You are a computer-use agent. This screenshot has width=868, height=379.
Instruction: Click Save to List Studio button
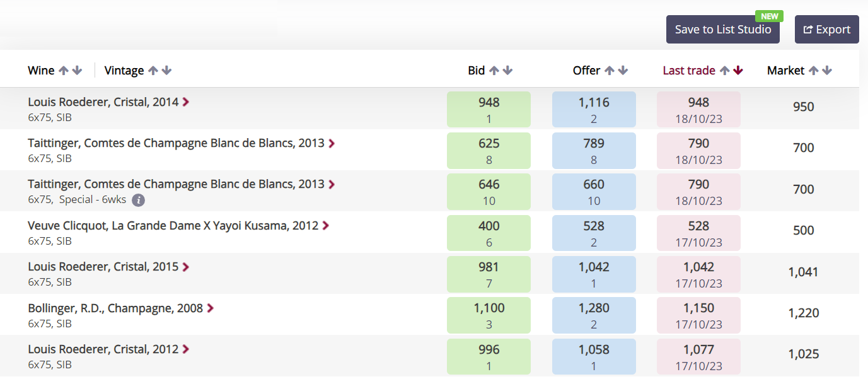(723, 30)
